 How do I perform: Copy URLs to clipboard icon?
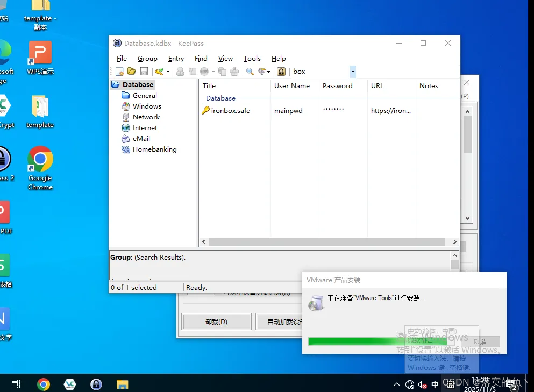point(222,72)
